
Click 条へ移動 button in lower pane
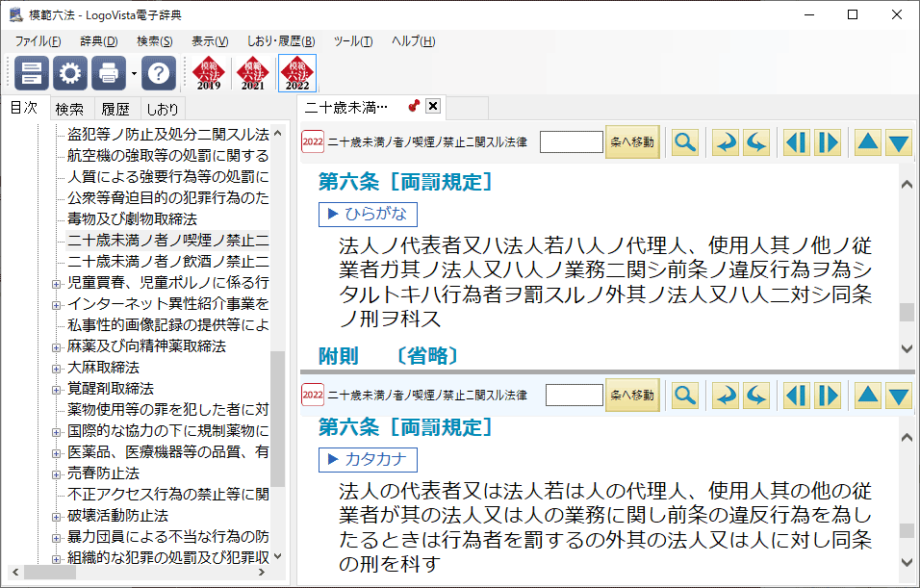(632, 395)
